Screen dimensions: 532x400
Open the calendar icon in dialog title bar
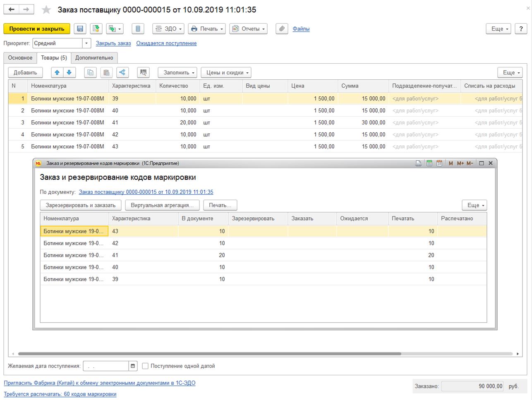pos(439,163)
